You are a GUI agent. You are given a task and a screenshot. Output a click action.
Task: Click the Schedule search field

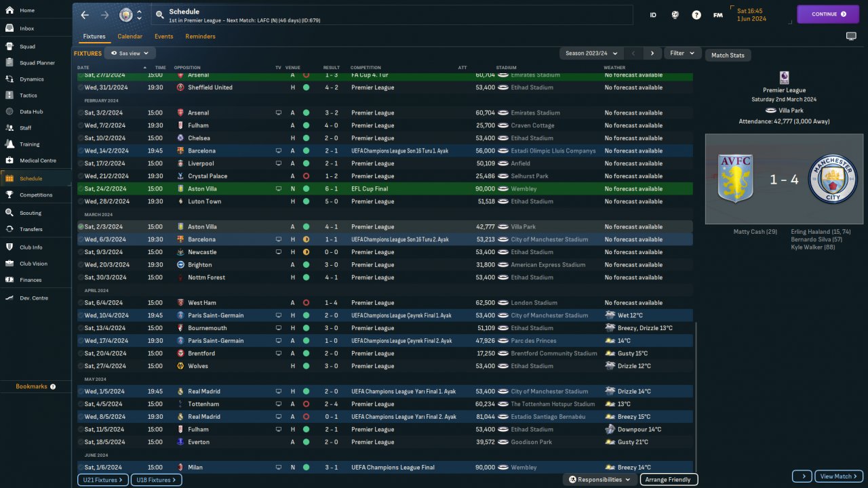point(392,15)
